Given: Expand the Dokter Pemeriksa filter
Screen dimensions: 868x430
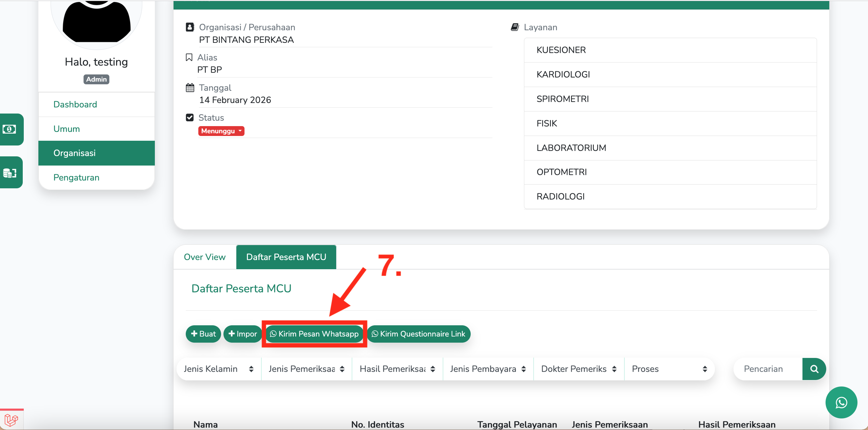Looking at the screenshot, I should 579,369.
